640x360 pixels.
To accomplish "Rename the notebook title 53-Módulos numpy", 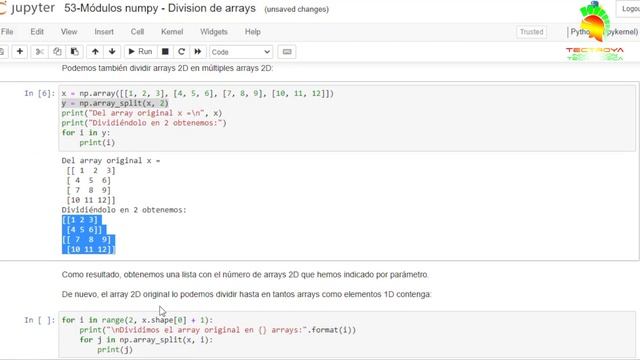I will click(x=160, y=8).
